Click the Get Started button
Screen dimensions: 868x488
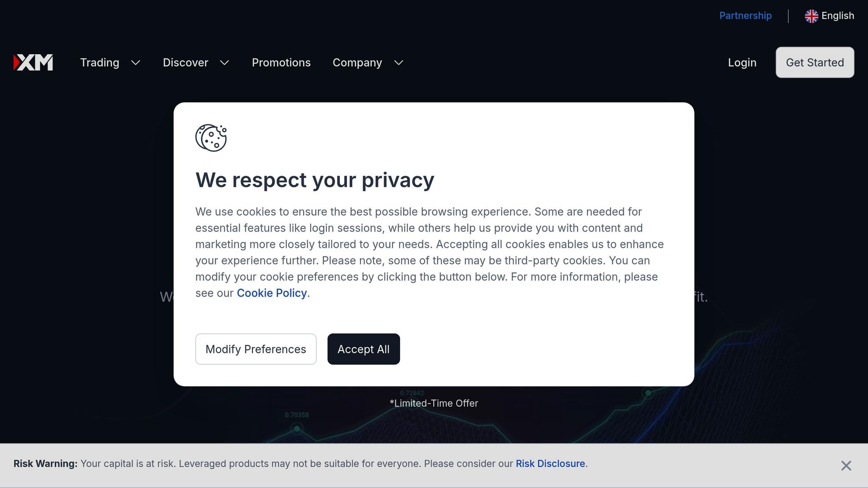click(x=815, y=62)
